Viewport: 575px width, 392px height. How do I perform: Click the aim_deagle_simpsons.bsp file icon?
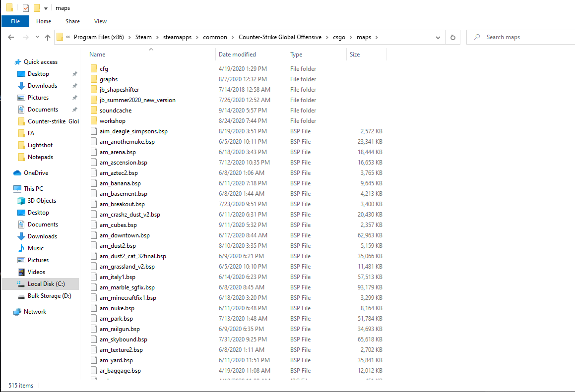[93, 131]
